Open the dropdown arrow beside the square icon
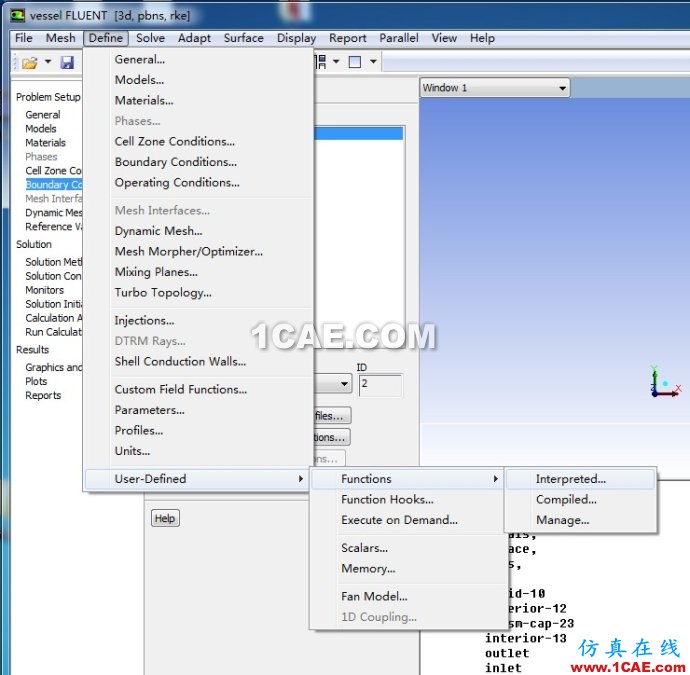 (x=373, y=62)
